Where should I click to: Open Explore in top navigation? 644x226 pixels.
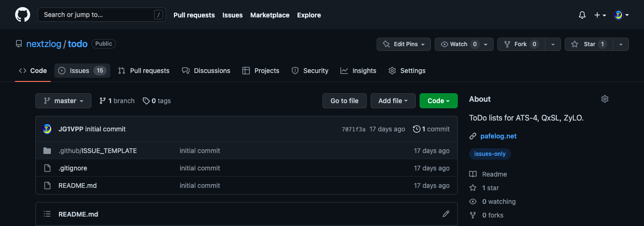[x=309, y=15]
